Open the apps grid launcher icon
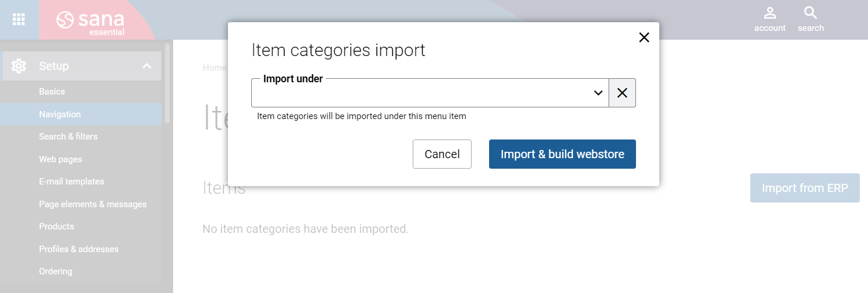The width and height of the screenshot is (868, 293). 19,19
